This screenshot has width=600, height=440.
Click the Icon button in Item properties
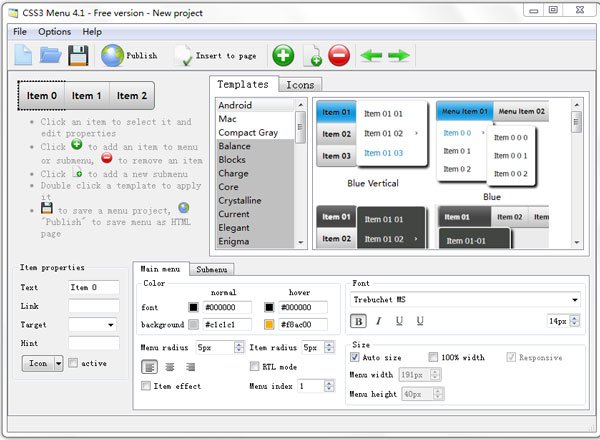coord(38,363)
